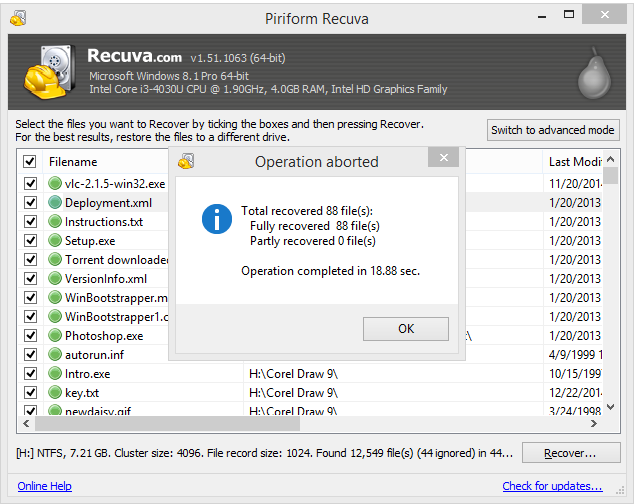Image resolution: width=635 pixels, height=504 pixels.
Task: Click the green status icon beside autorun.inf
Action: coord(55,355)
